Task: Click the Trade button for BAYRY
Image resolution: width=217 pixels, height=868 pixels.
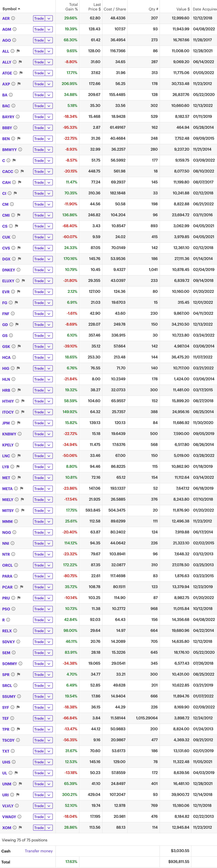Action: pos(39,117)
